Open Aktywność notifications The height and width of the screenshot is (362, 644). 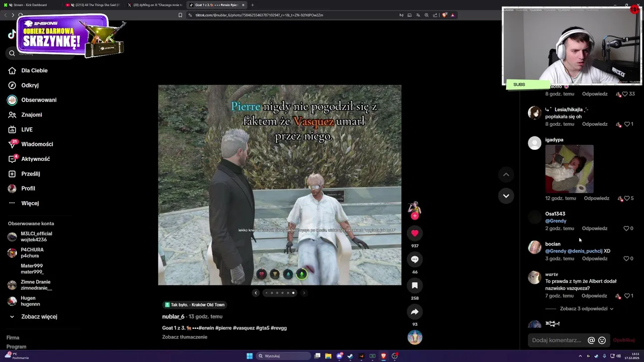29,159
